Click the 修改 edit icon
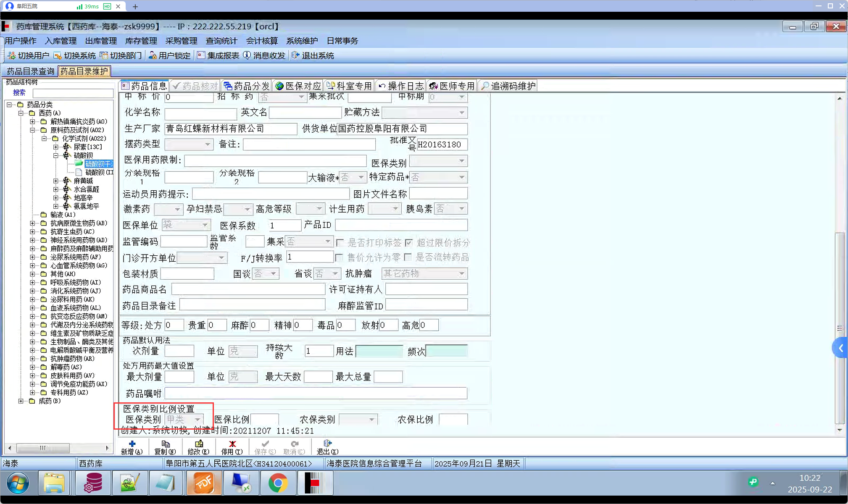The height and width of the screenshot is (504, 848). 199,444
